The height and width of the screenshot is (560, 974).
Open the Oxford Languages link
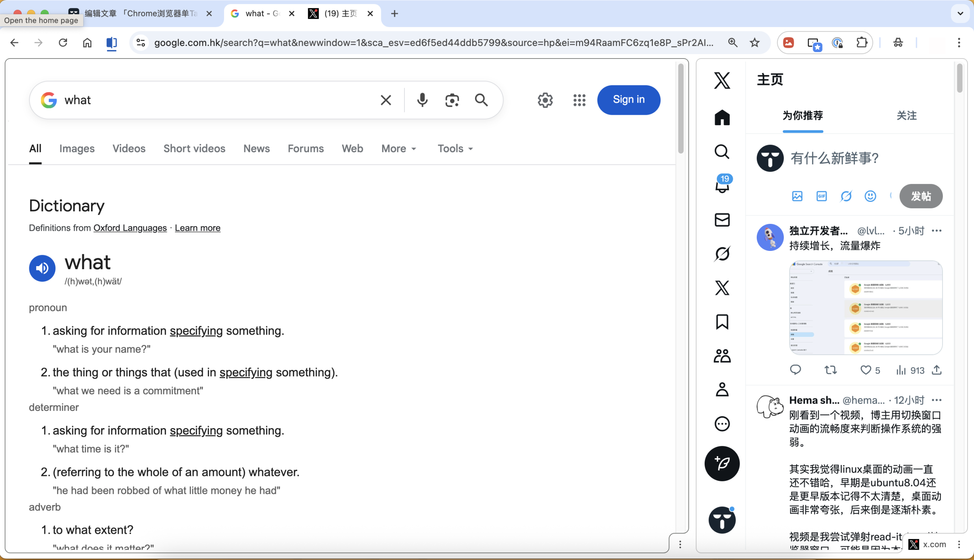pyautogui.click(x=130, y=228)
